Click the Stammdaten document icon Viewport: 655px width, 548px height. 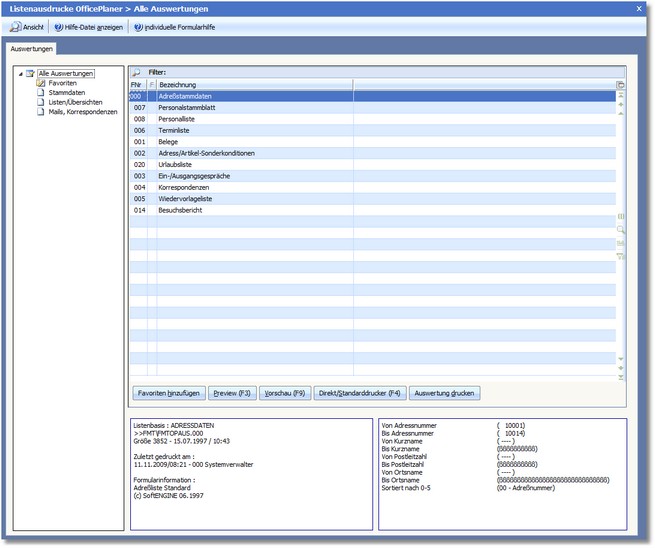(x=41, y=92)
